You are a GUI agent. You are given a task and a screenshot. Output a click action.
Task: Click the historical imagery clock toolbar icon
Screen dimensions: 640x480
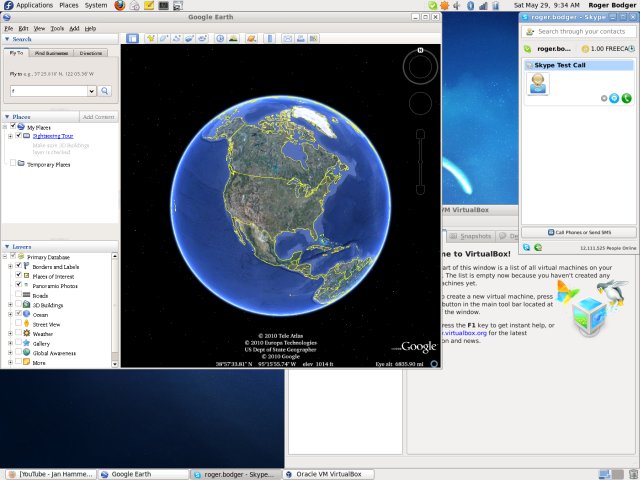(x=219, y=38)
